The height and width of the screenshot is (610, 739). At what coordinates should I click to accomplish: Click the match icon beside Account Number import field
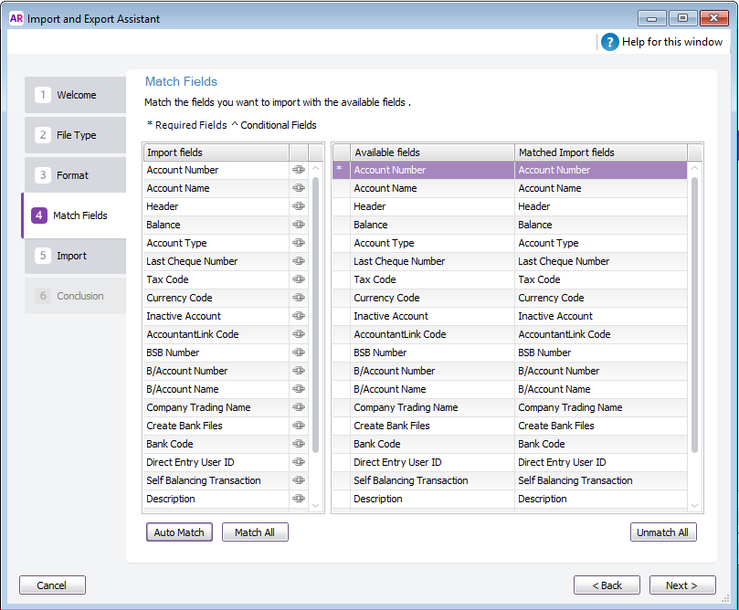(x=298, y=170)
